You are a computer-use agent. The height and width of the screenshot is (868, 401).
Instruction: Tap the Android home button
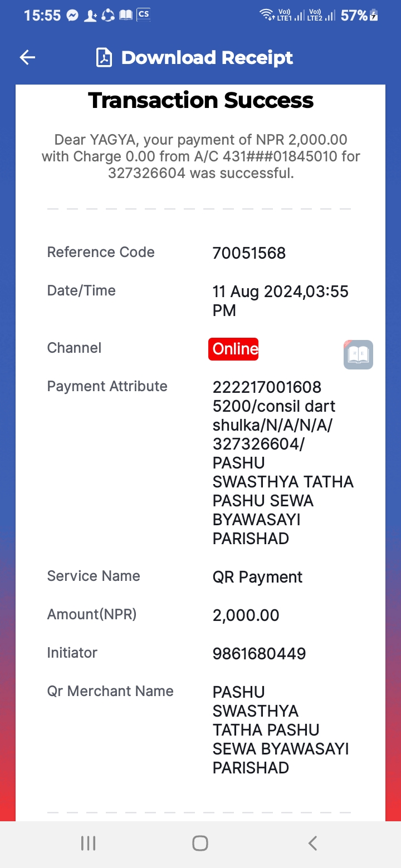[200, 843]
